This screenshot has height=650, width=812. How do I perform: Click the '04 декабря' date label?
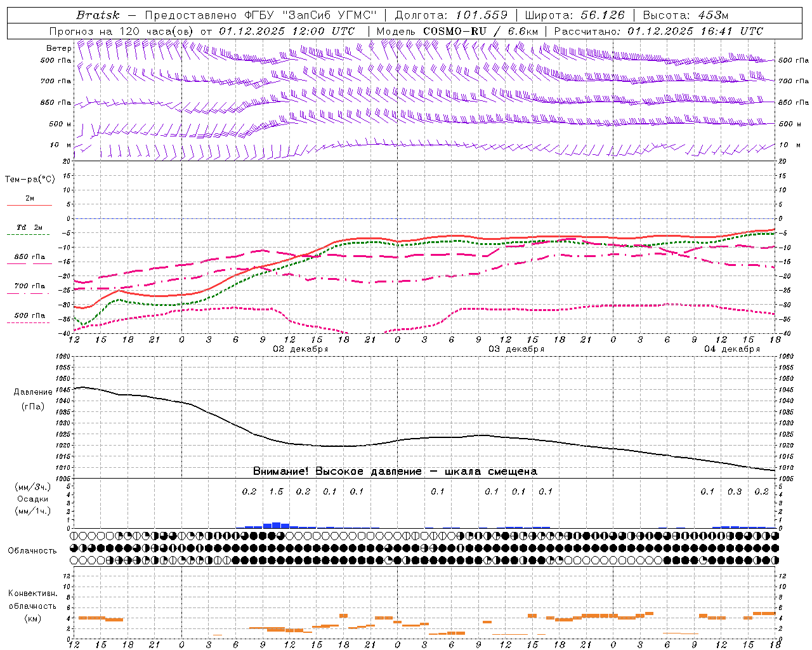pos(731,349)
